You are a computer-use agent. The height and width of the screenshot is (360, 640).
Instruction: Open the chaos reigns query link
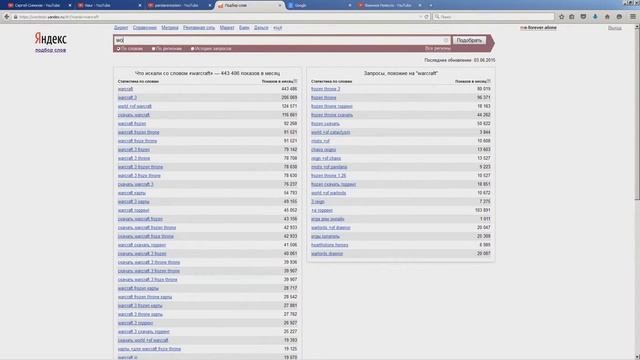tap(323, 150)
